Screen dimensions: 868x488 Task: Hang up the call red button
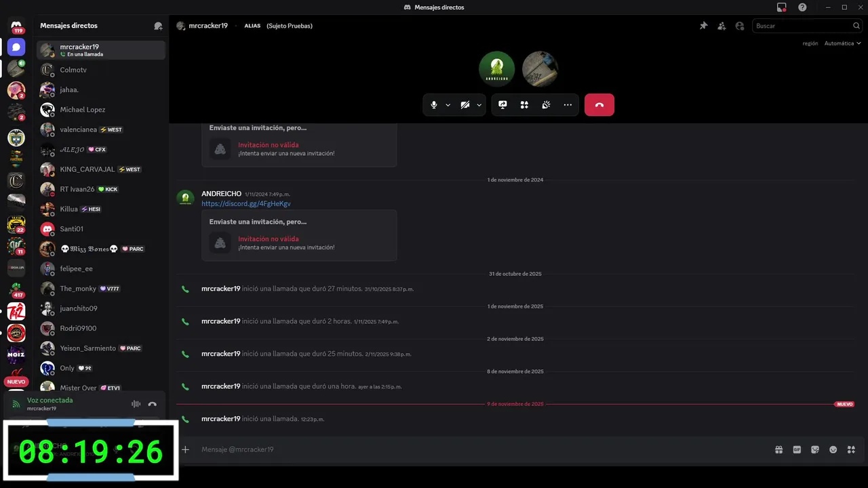[x=599, y=105]
